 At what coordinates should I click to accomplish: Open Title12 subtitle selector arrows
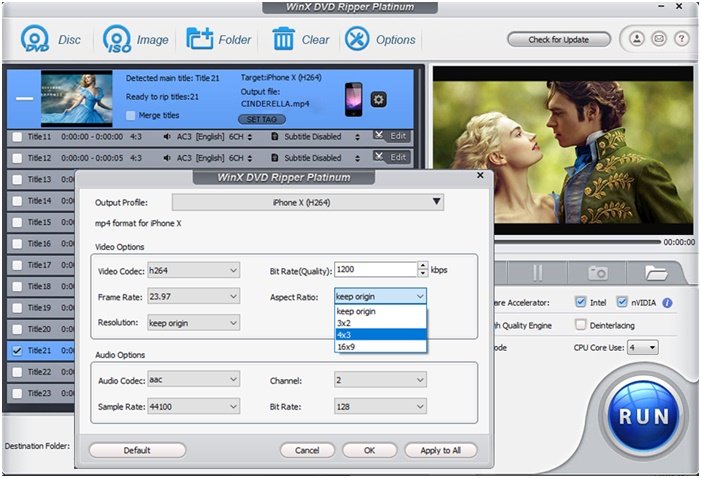point(357,158)
